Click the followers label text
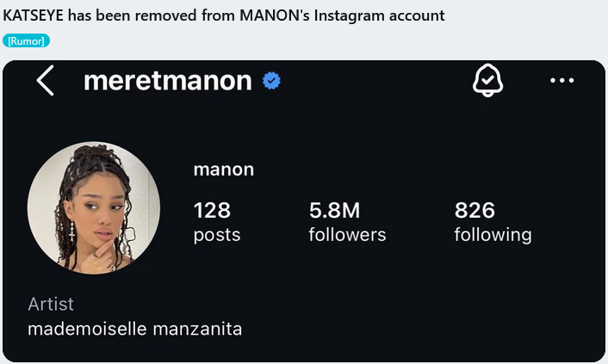608x364 pixels. pyautogui.click(x=347, y=235)
